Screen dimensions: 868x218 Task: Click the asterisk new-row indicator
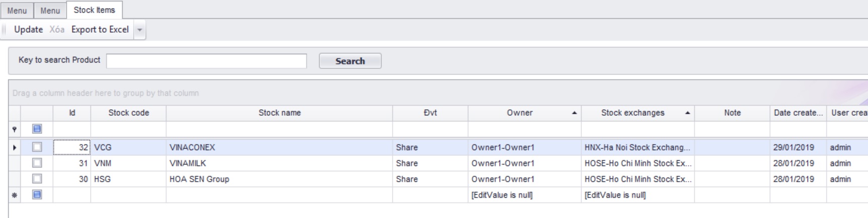coord(14,195)
